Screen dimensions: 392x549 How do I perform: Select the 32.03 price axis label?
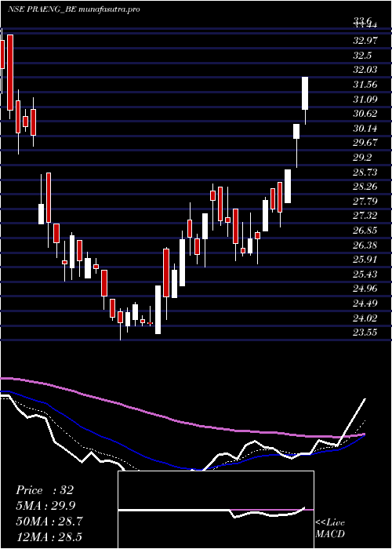(365, 70)
